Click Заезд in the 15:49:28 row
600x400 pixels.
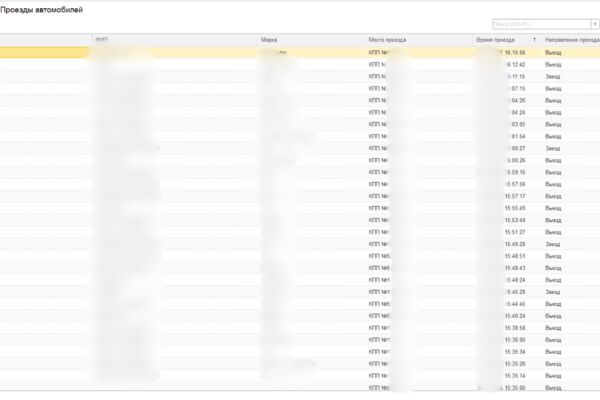coord(553,244)
